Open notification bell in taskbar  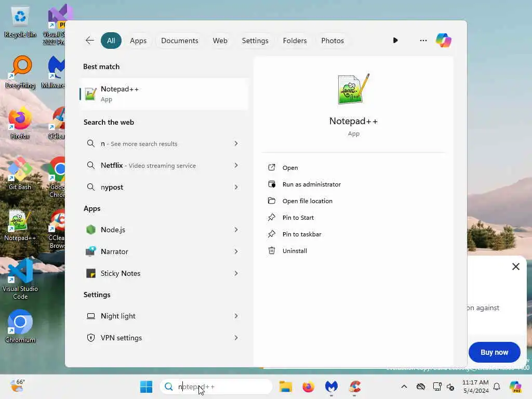coord(497,387)
